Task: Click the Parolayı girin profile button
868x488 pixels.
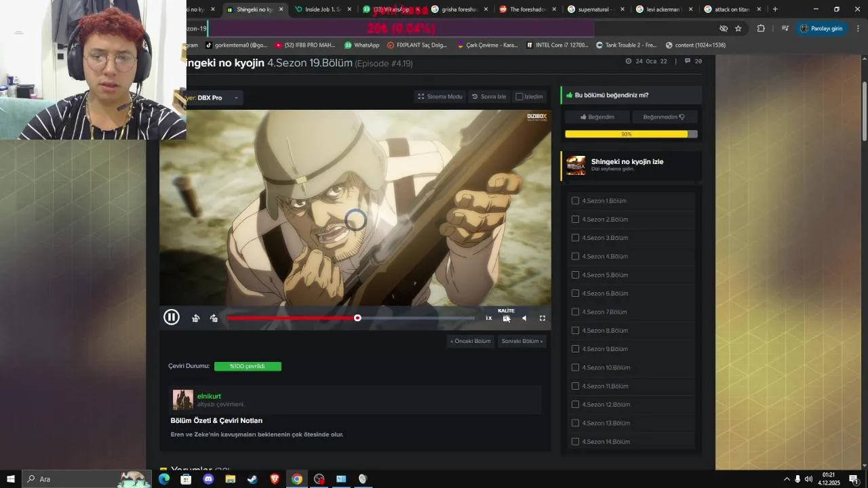Action: (x=821, y=28)
